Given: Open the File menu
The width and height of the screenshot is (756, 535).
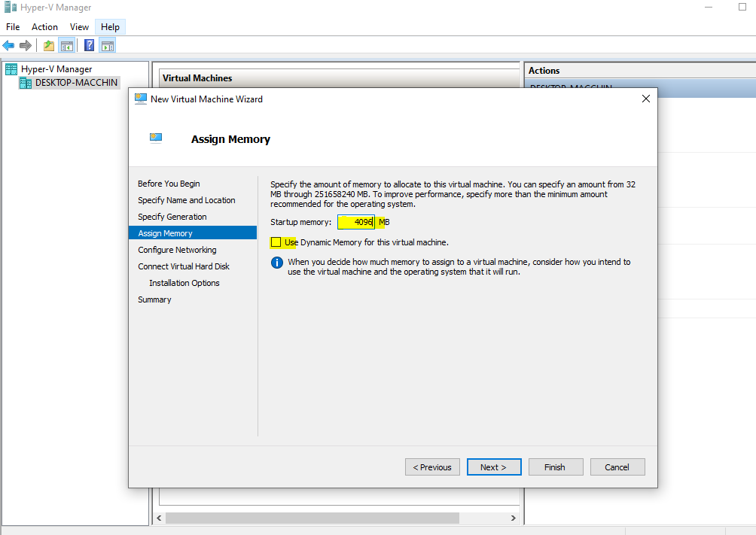Looking at the screenshot, I should tap(13, 27).
